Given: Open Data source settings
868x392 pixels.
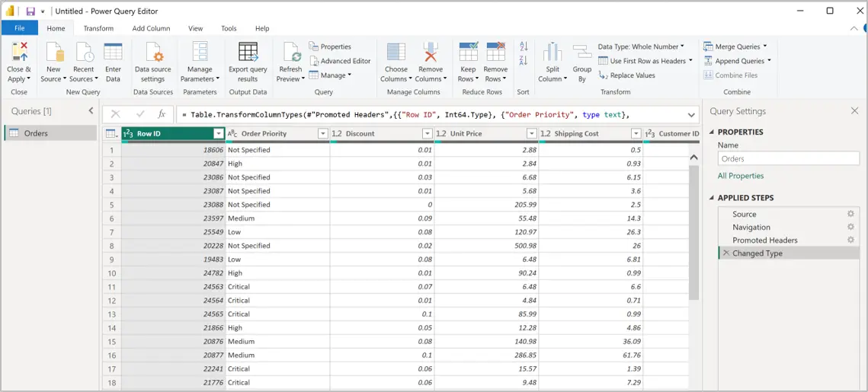Looking at the screenshot, I should pyautogui.click(x=153, y=62).
